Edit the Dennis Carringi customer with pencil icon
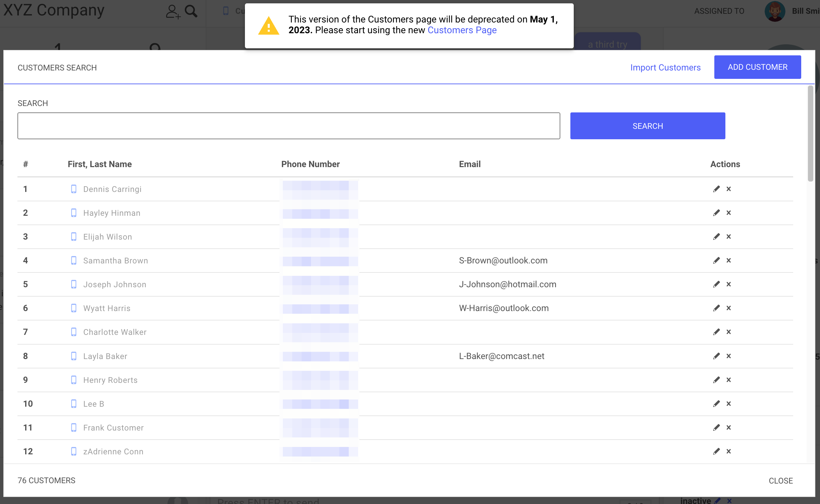This screenshot has width=820, height=504. click(716, 189)
